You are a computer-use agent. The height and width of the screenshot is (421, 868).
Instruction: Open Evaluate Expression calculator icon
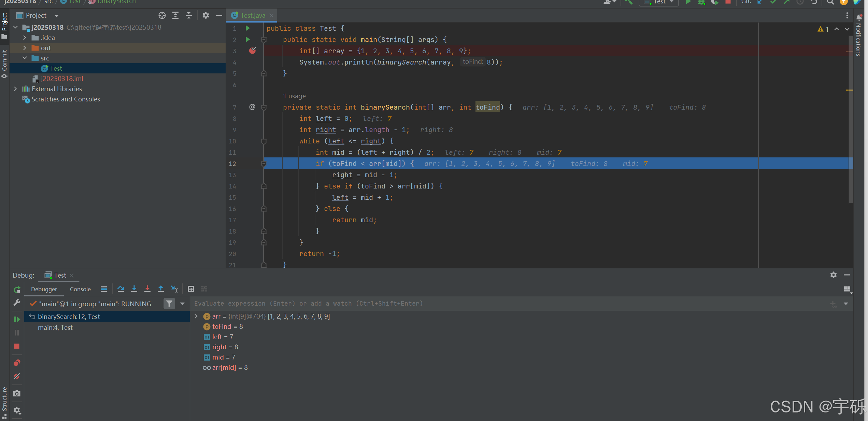click(191, 289)
